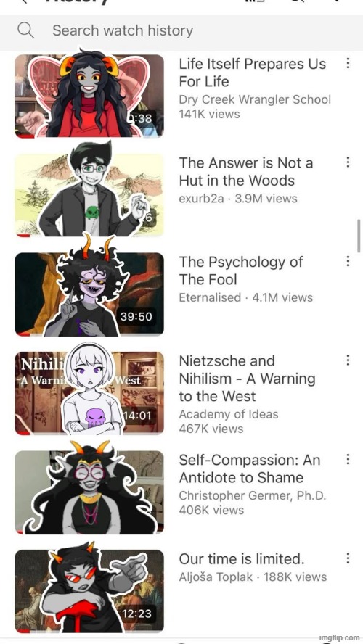The image size is (363, 644).
Task: Click the magnifier icon in search bar
Action: [x=26, y=30]
